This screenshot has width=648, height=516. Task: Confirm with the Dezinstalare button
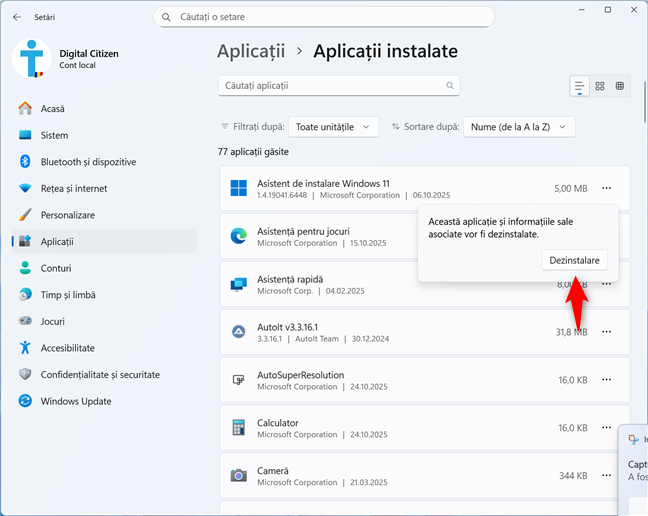[574, 260]
